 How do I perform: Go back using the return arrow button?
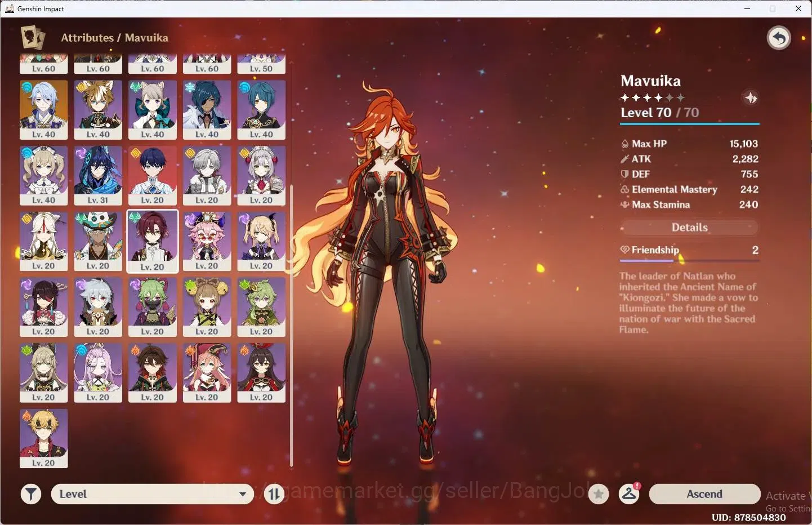click(x=779, y=38)
